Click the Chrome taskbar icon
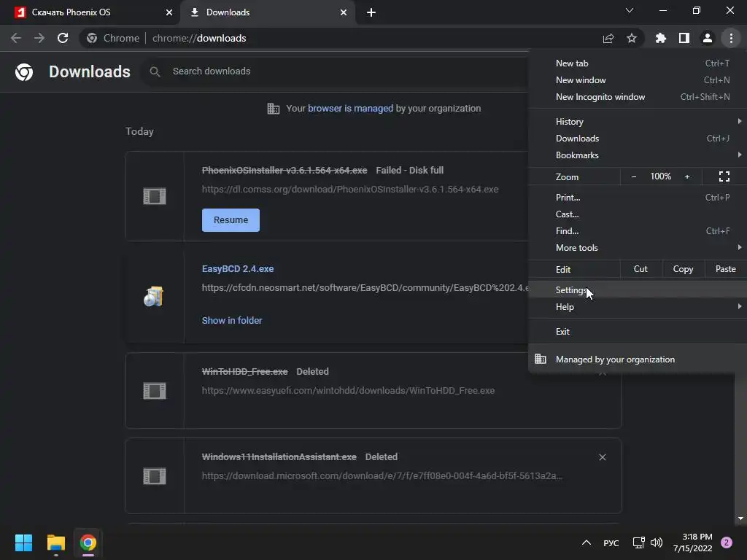Image resolution: width=747 pixels, height=560 pixels. [88, 542]
